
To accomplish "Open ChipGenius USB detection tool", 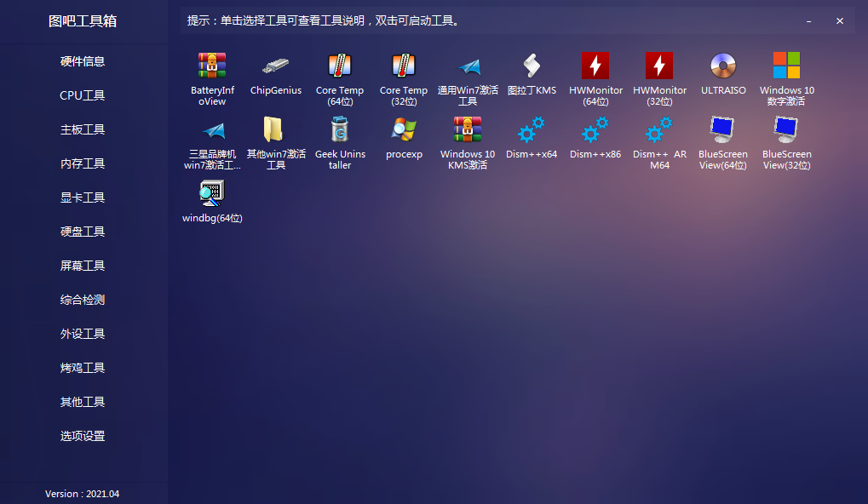I will tap(275, 72).
